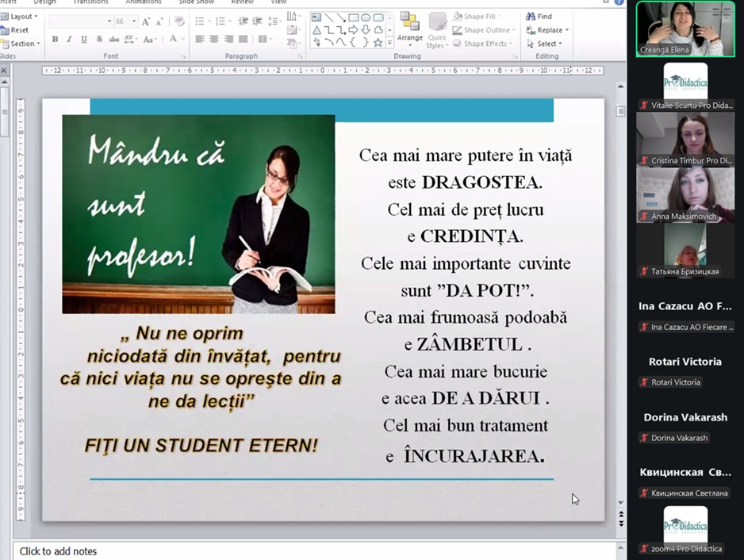Click the bullets list icon
Image resolution: width=744 pixels, height=560 pixels.
point(201,21)
